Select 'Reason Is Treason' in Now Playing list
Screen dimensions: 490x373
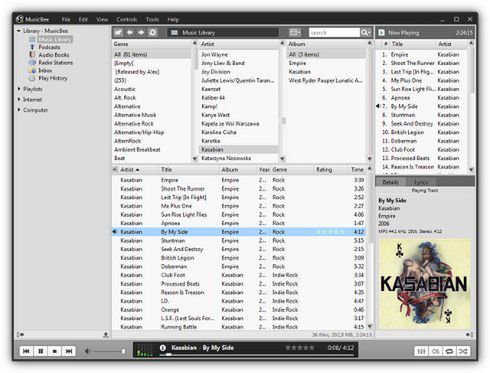click(422, 167)
